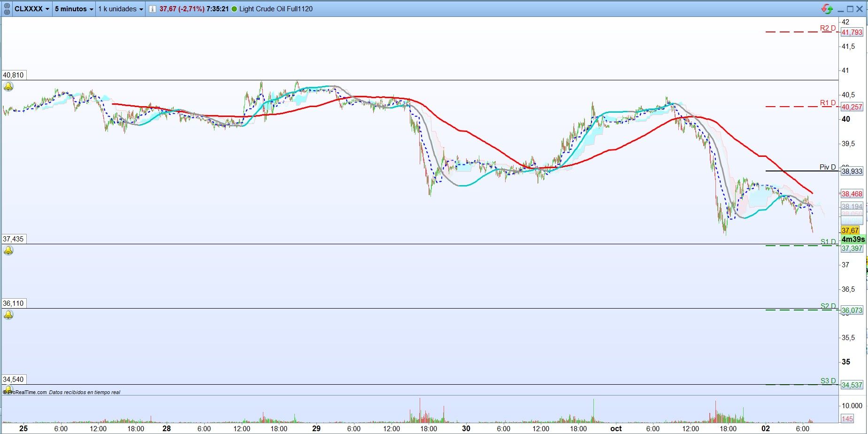
Task: Click the R1 D pivot price tag 40,257
Action: tap(852, 107)
